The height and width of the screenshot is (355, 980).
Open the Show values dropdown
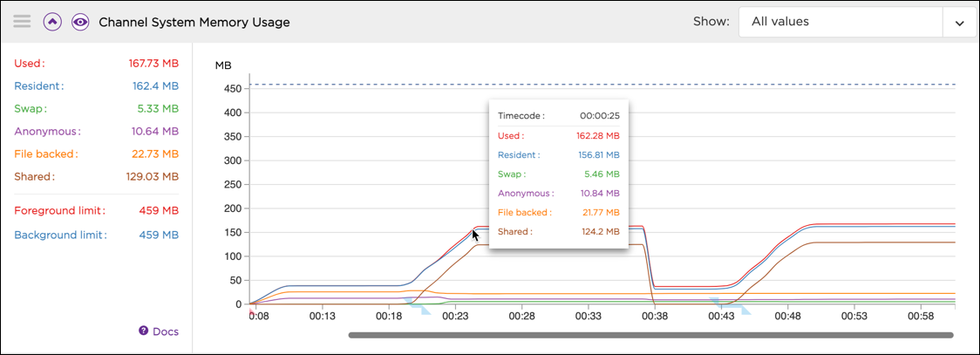click(840, 23)
